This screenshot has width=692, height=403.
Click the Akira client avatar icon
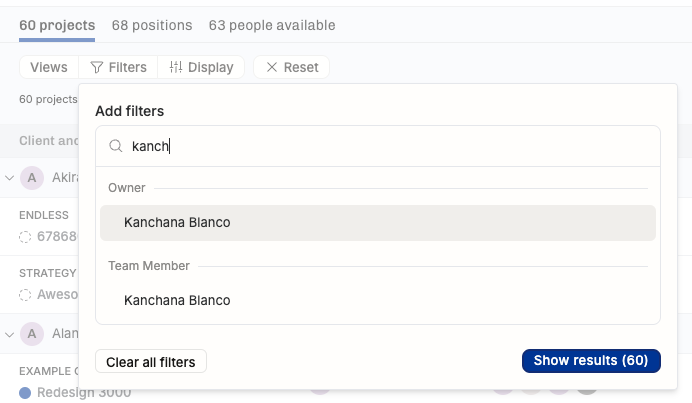click(32, 178)
